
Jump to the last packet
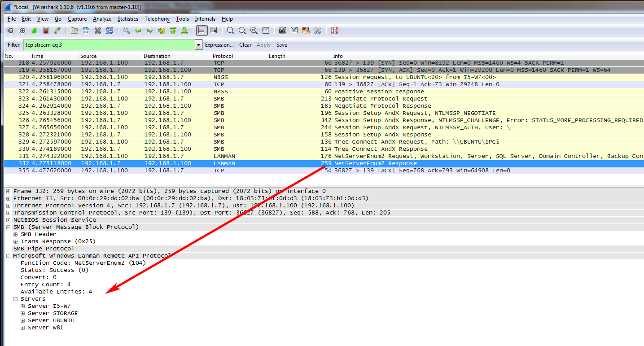(x=185, y=31)
